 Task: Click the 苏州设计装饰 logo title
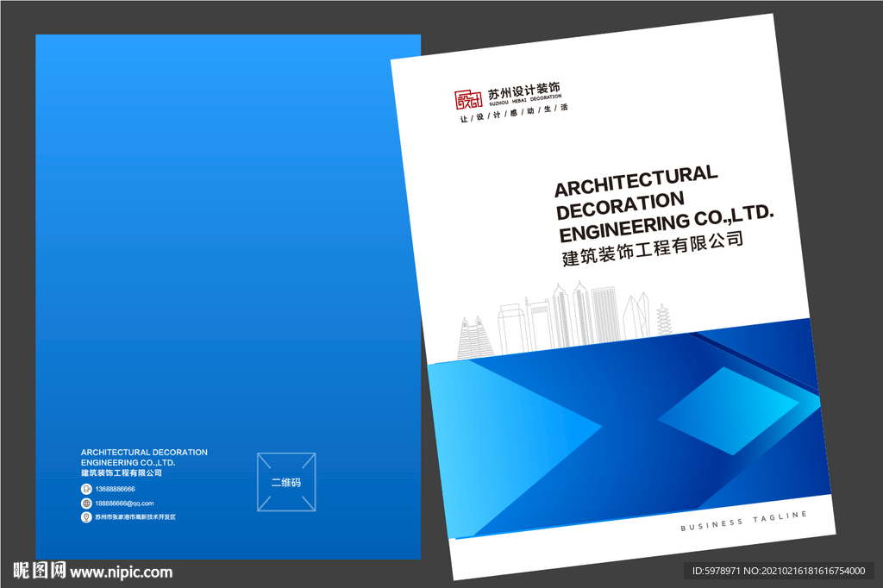click(x=523, y=91)
